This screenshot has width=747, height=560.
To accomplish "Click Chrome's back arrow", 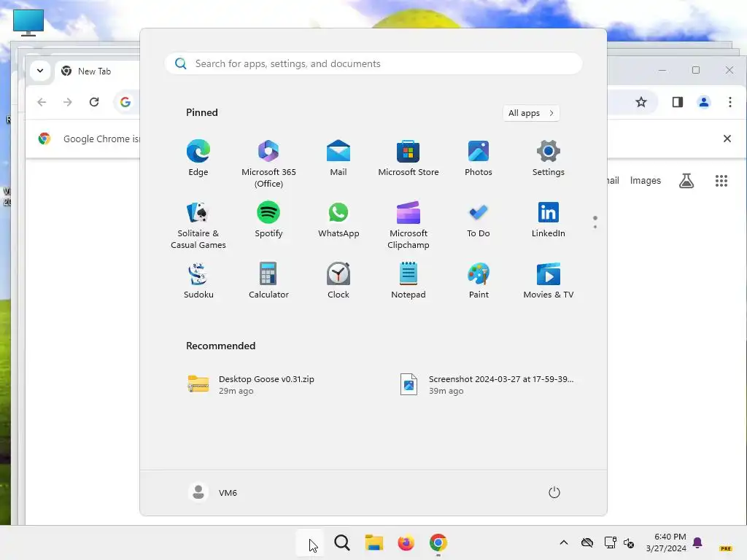I will 42,102.
